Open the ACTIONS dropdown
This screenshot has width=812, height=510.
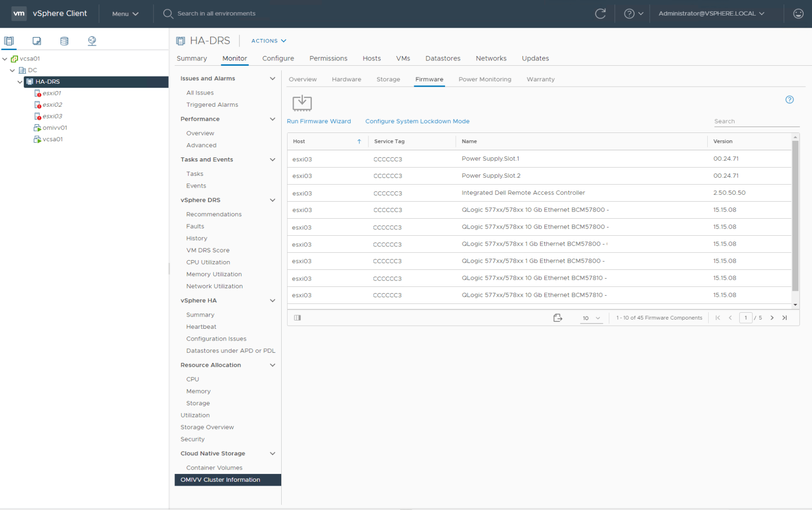[x=269, y=41]
